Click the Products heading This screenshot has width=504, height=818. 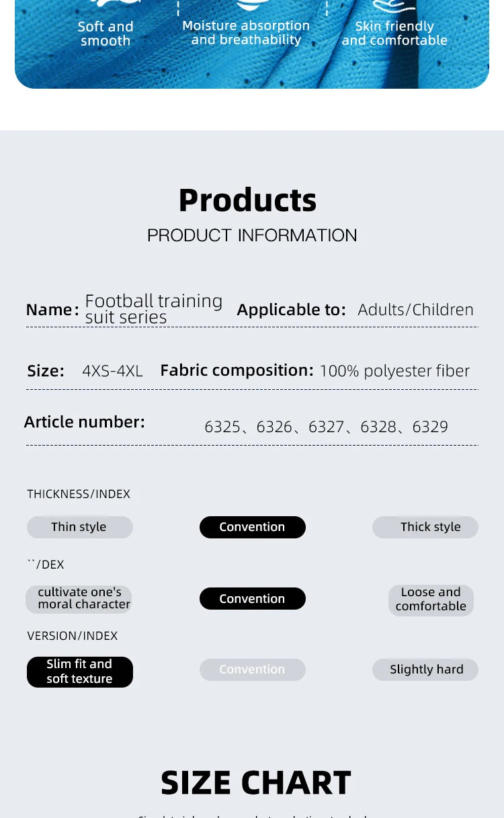247,200
